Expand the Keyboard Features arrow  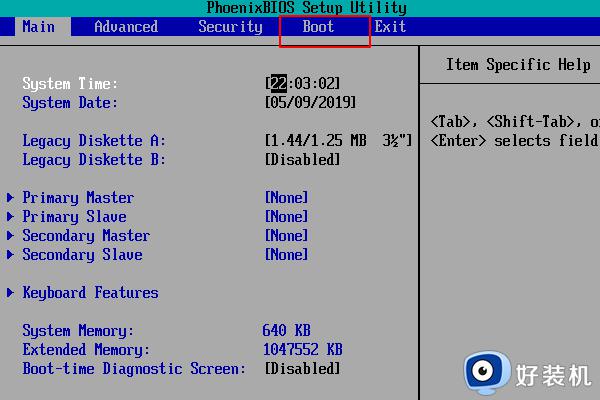click(10, 293)
